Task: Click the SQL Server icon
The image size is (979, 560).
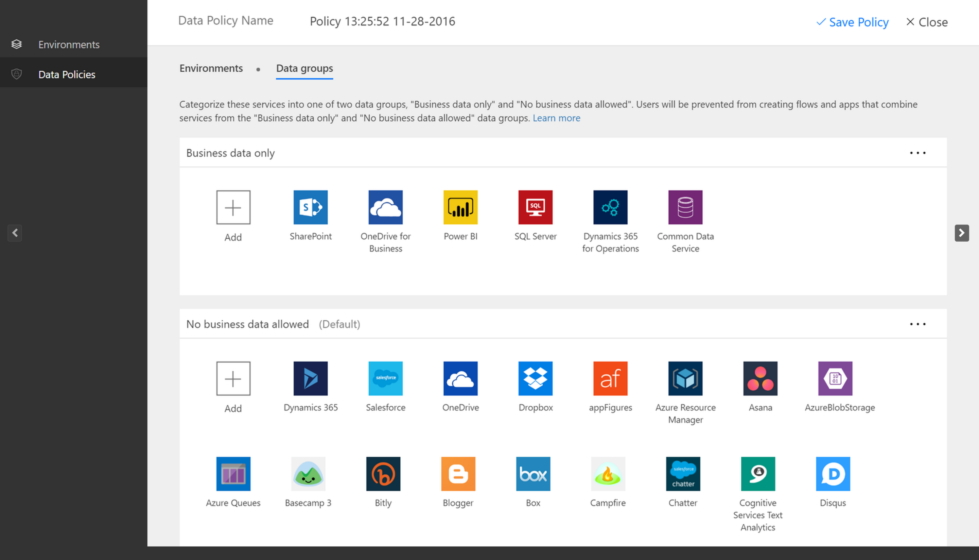Action: click(x=535, y=206)
